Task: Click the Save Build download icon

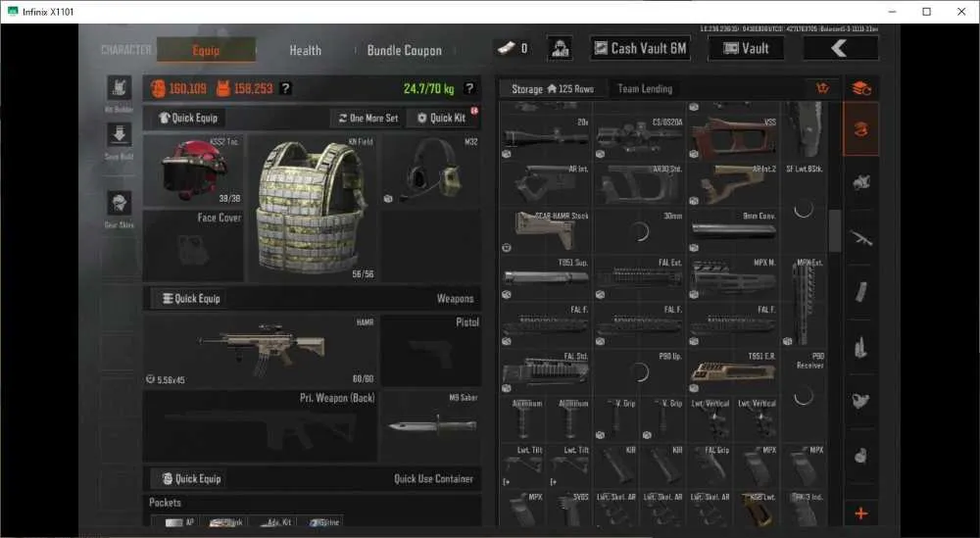Action: point(119,134)
